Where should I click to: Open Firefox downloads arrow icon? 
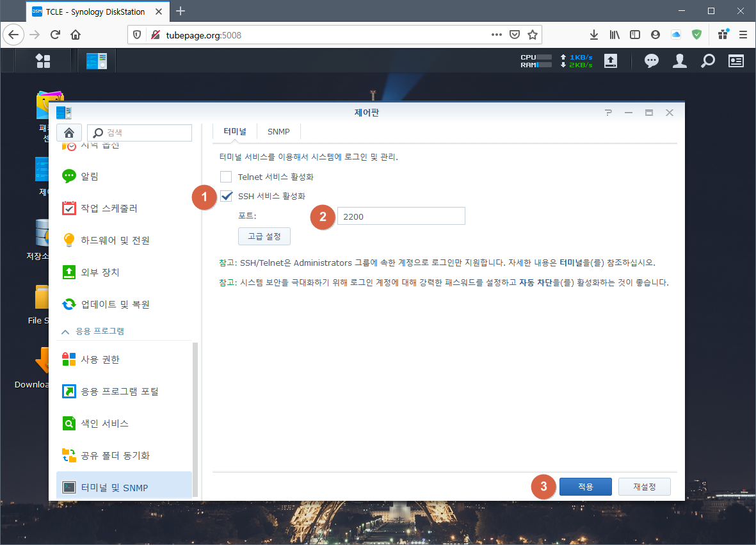(594, 35)
